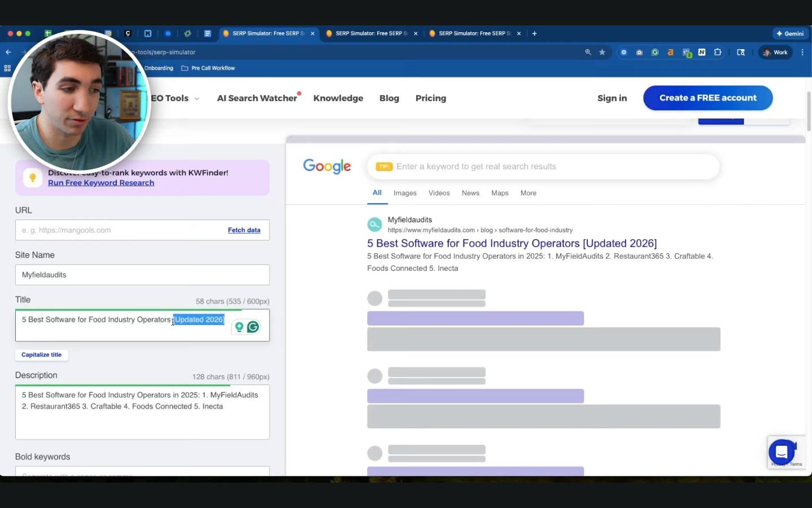
Task: Open the Notion extension icon
Action: (x=702, y=52)
